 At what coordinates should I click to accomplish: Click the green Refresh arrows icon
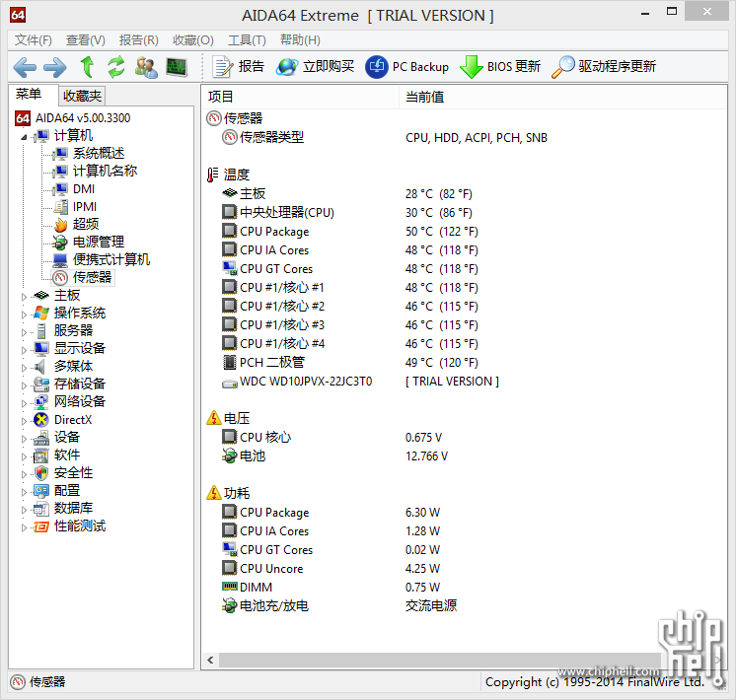(x=116, y=67)
